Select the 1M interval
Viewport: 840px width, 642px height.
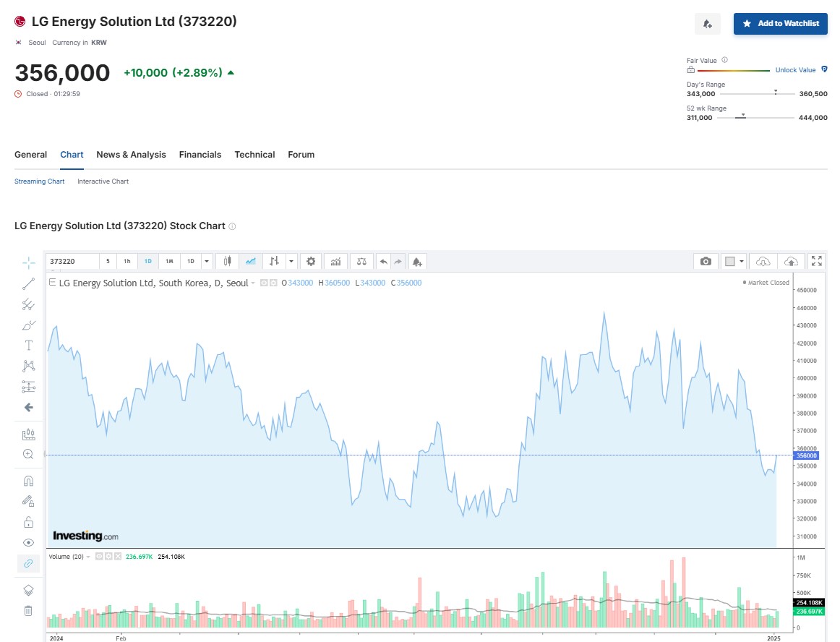[x=169, y=262]
